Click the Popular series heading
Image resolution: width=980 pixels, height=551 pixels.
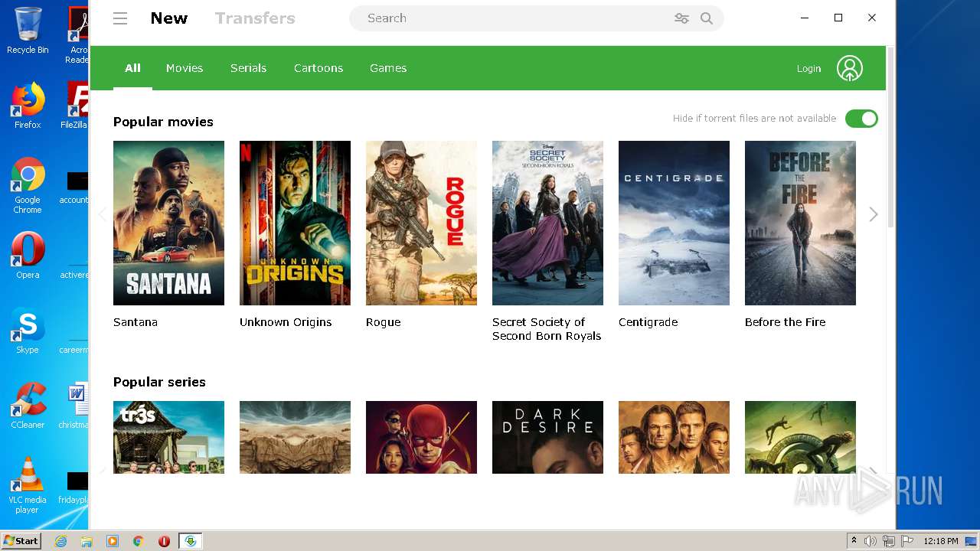[x=159, y=382]
